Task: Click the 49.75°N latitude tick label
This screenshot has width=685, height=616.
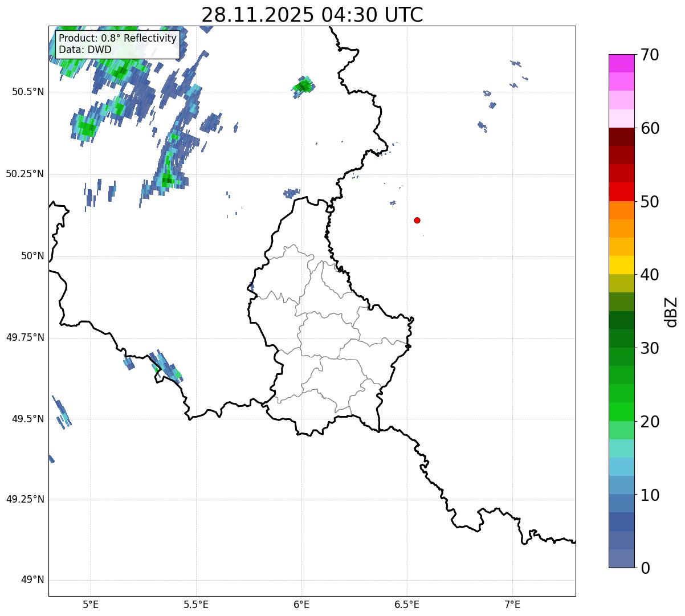Action: [x=25, y=337]
